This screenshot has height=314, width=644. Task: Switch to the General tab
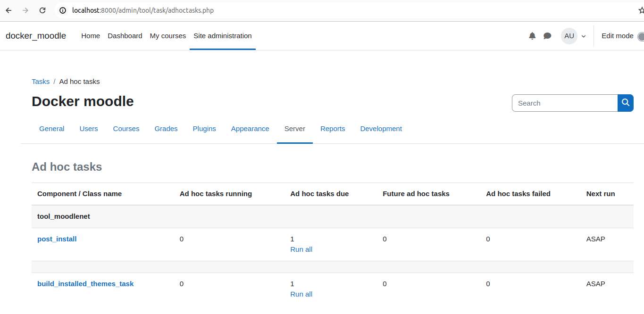[52, 129]
